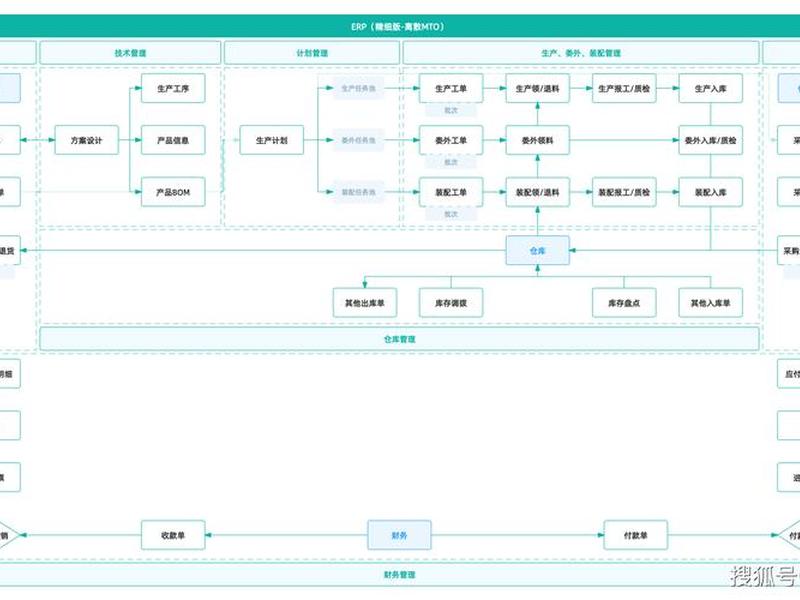
Task: Click the 仓库管理 section bar
Action: 399,339
